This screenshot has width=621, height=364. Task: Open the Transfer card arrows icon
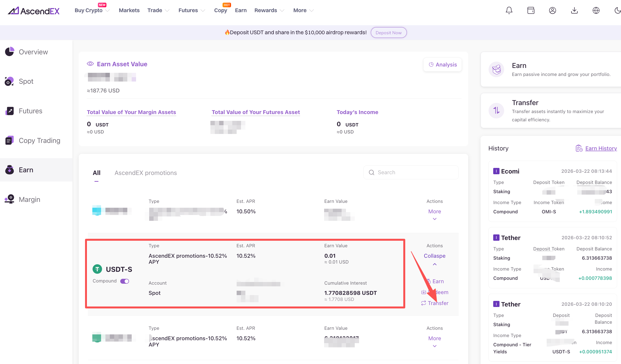click(x=496, y=110)
